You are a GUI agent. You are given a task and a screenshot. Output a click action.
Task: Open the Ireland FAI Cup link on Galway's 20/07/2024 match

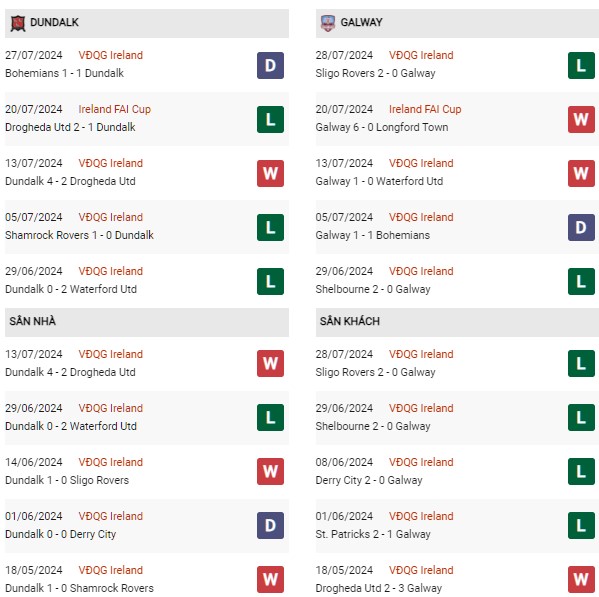(x=425, y=109)
